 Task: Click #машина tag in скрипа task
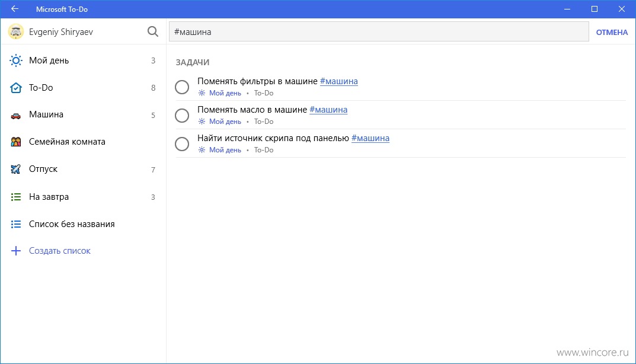point(370,138)
